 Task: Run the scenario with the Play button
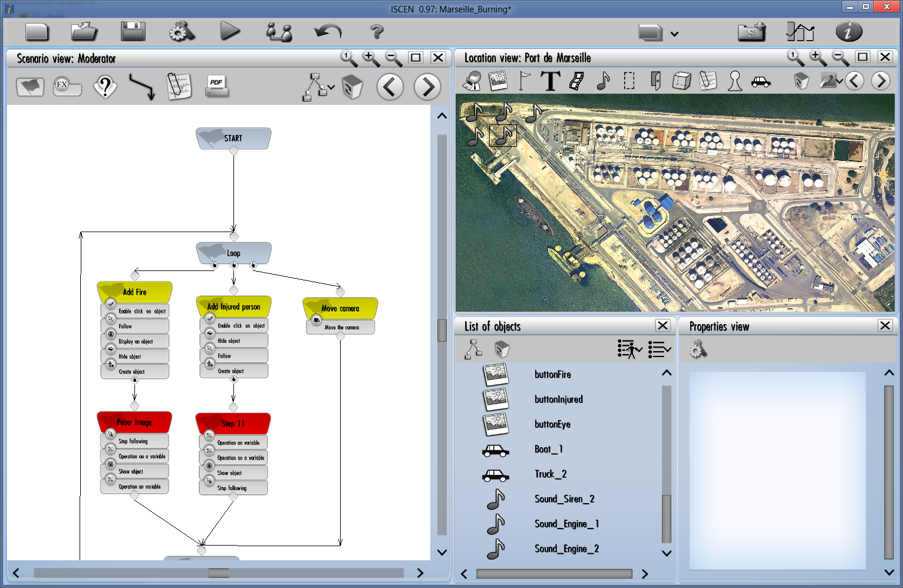[x=229, y=31]
